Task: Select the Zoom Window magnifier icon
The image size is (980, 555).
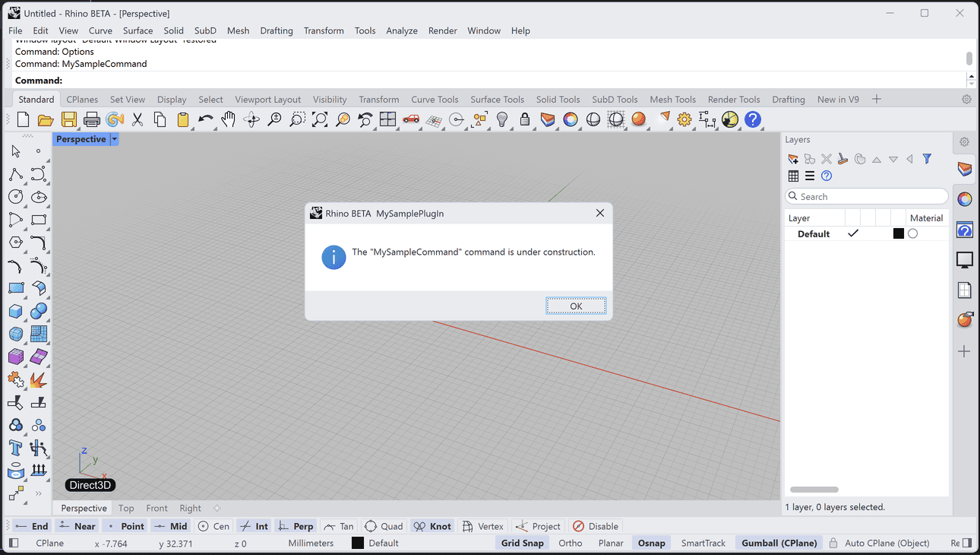Action: point(297,119)
